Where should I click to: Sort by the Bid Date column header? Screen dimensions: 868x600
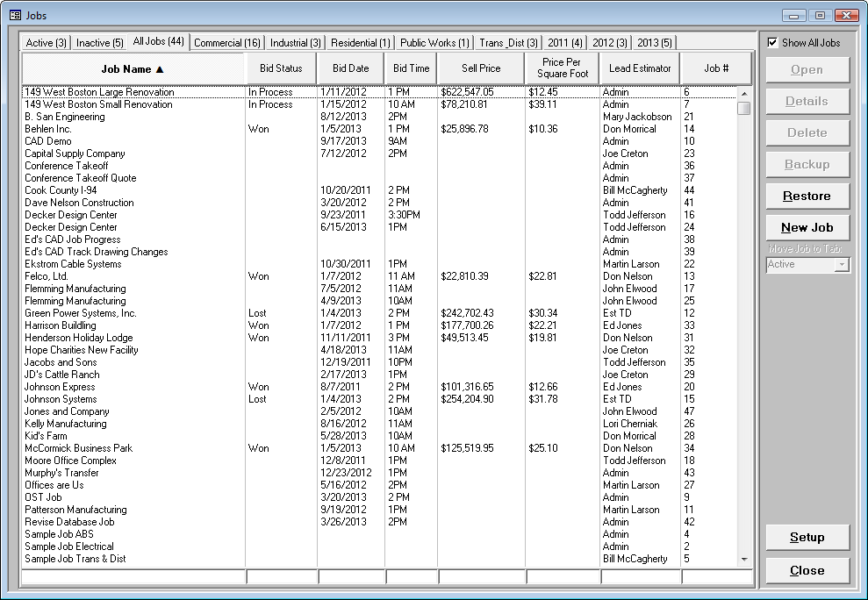click(351, 68)
